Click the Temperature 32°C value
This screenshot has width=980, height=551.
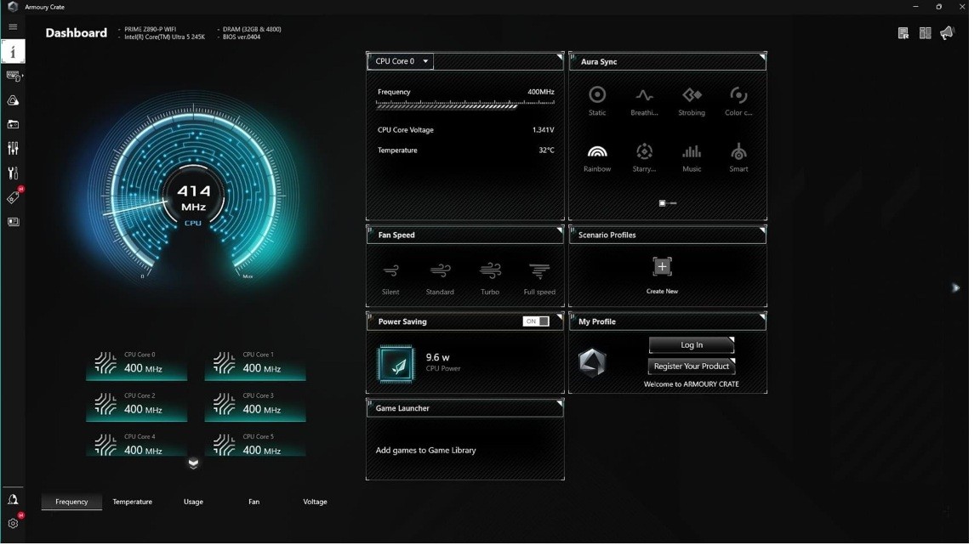pos(546,150)
